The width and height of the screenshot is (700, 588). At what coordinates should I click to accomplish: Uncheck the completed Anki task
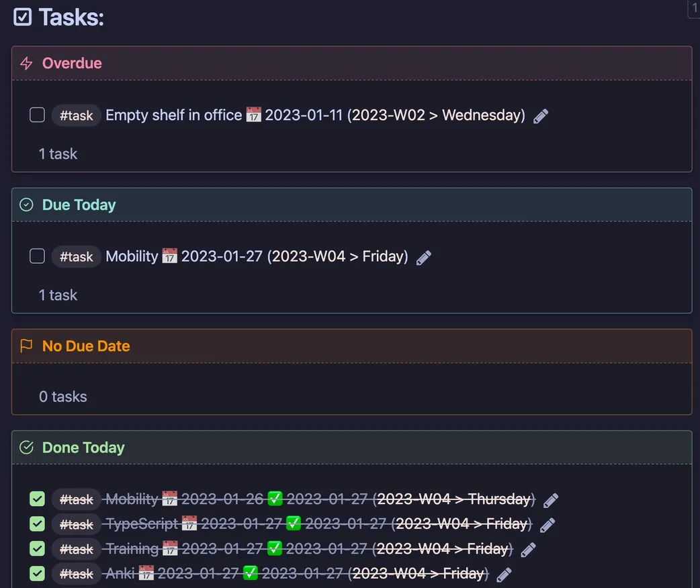click(x=37, y=573)
